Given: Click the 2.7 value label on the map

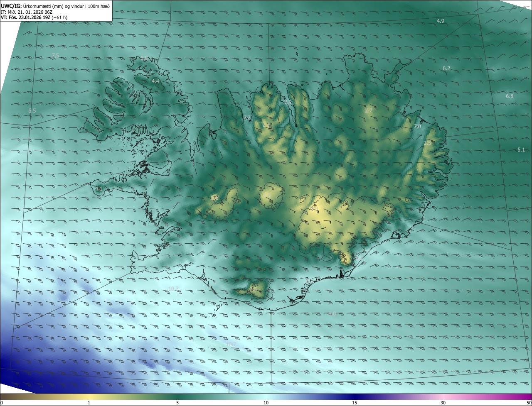Looking at the screenshot, I should pyautogui.click(x=369, y=110).
